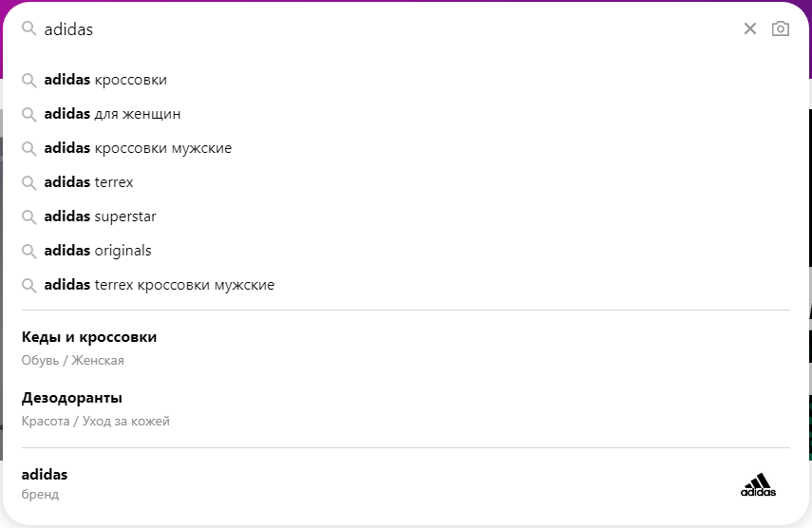
Task: Click the adidas brand logo
Action: [x=758, y=485]
